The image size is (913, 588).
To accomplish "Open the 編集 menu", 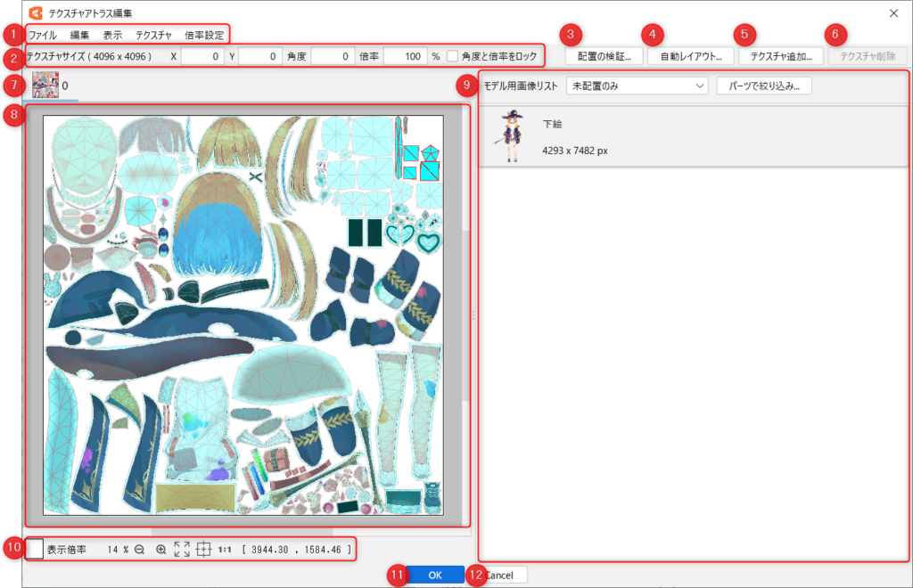I will [x=79, y=36].
